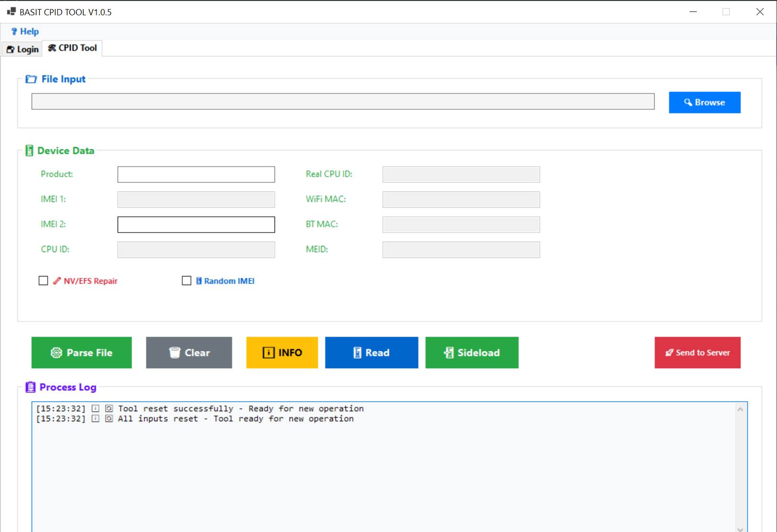This screenshot has height=532, width=777.
Task: Click the BT MAC field
Action: [461, 224]
